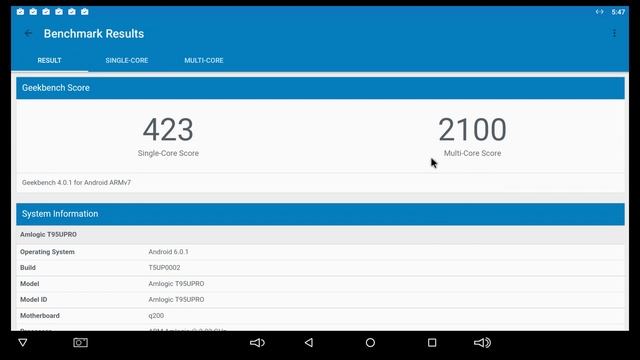The height and width of the screenshot is (360, 640).
Task: Tap the Geekbench 4.0.1 version line
Action: click(76, 182)
